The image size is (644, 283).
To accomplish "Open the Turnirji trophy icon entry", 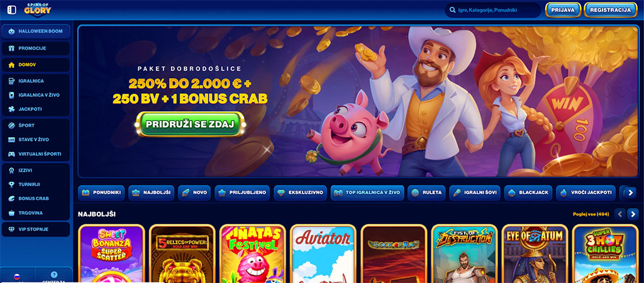I will pyautogui.click(x=11, y=184).
